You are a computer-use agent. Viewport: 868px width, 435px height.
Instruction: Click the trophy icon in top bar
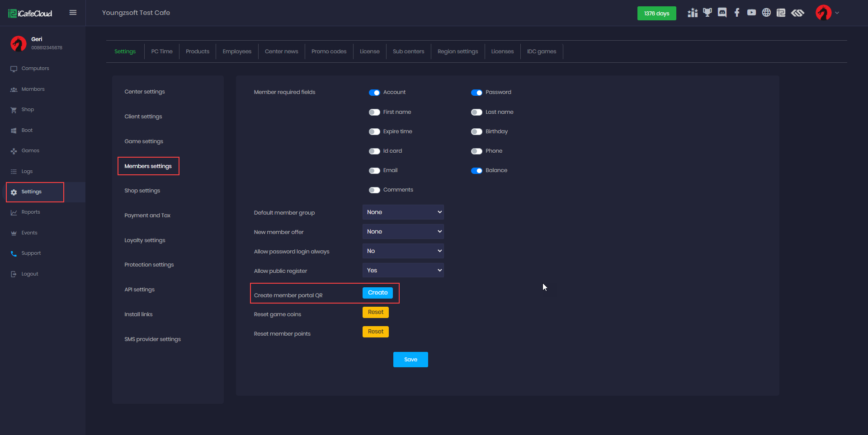tap(707, 13)
